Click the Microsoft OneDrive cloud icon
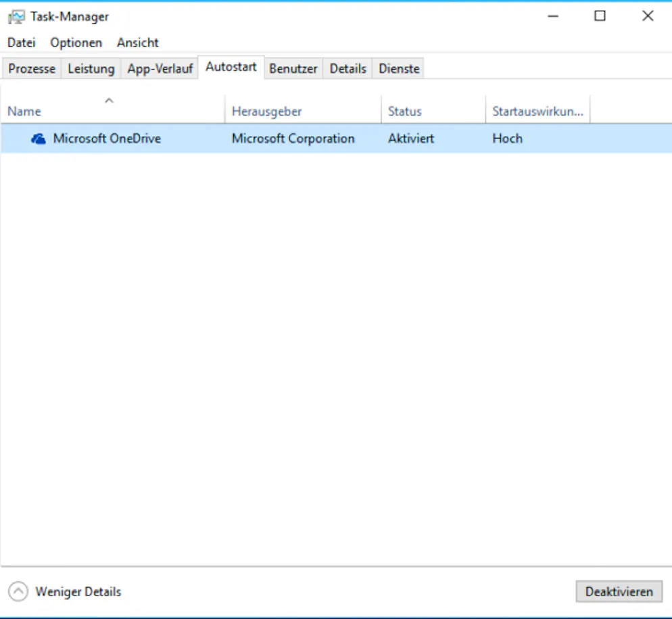 38,139
